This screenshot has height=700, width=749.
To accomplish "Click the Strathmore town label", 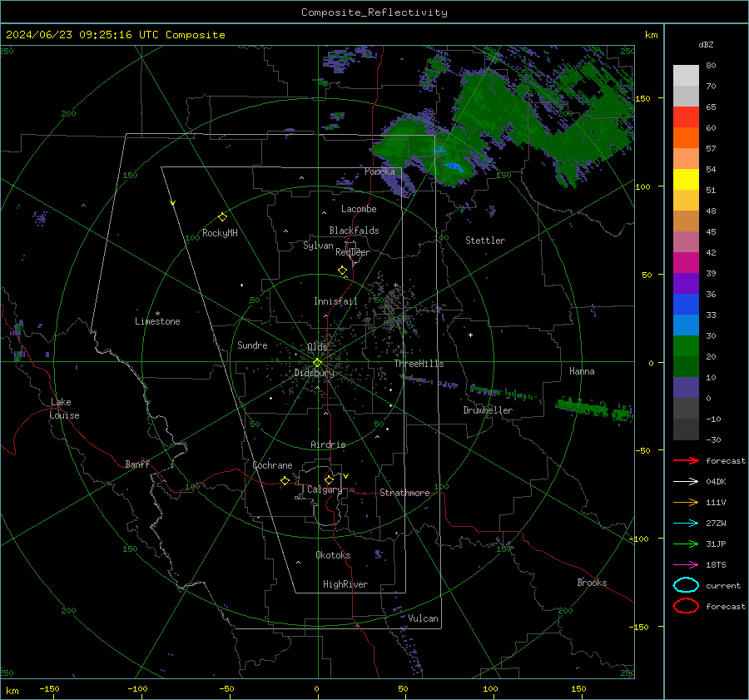I will click(404, 493).
